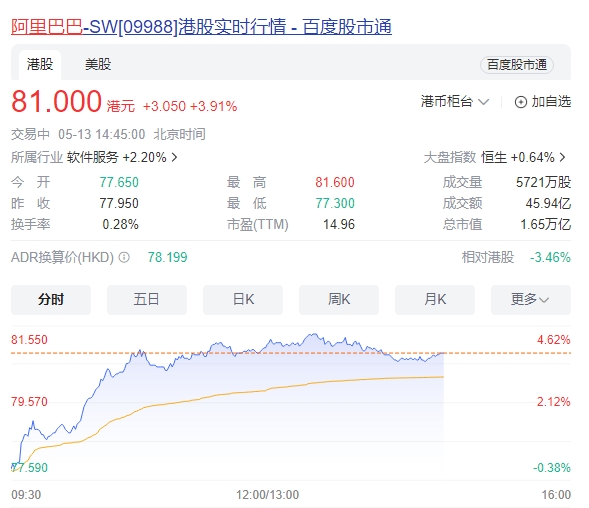Switch to the 港股 tab

pos(40,64)
